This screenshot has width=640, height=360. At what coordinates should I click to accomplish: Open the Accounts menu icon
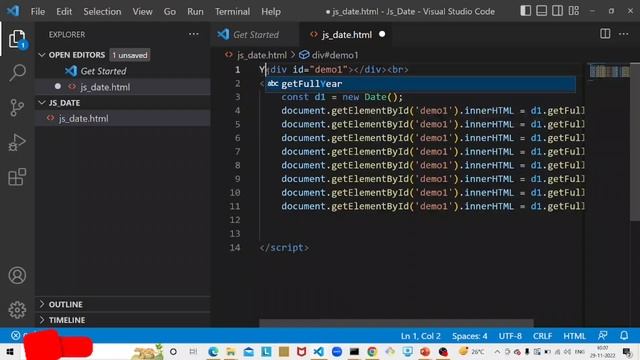(x=17, y=276)
